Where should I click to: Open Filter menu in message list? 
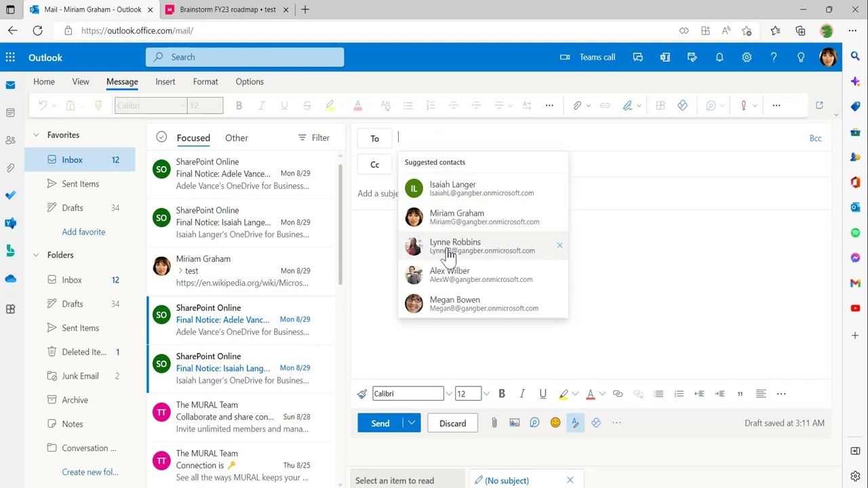tap(314, 138)
